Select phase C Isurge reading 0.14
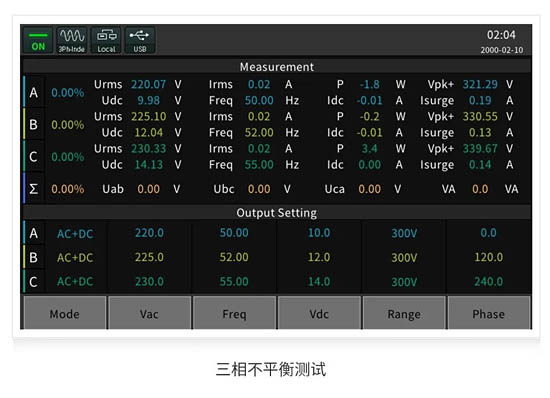The width and height of the screenshot is (550, 398). [x=480, y=165]
